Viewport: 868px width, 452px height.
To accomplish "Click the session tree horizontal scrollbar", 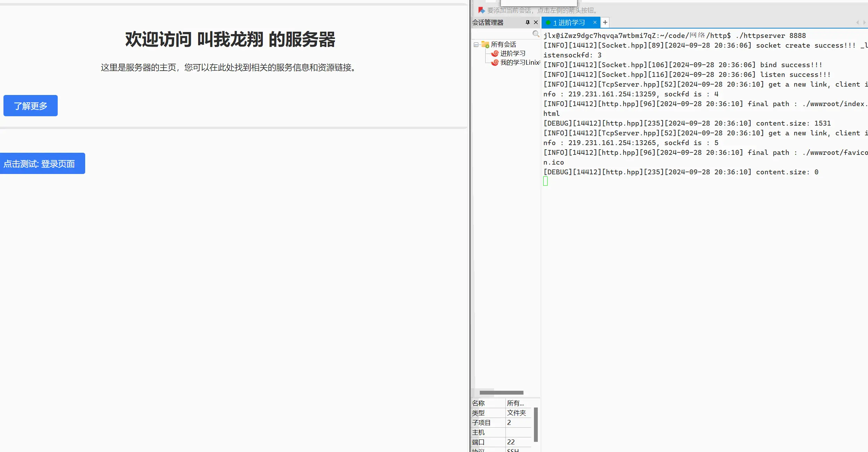I will pyautogui.click(x=501, y=392).
